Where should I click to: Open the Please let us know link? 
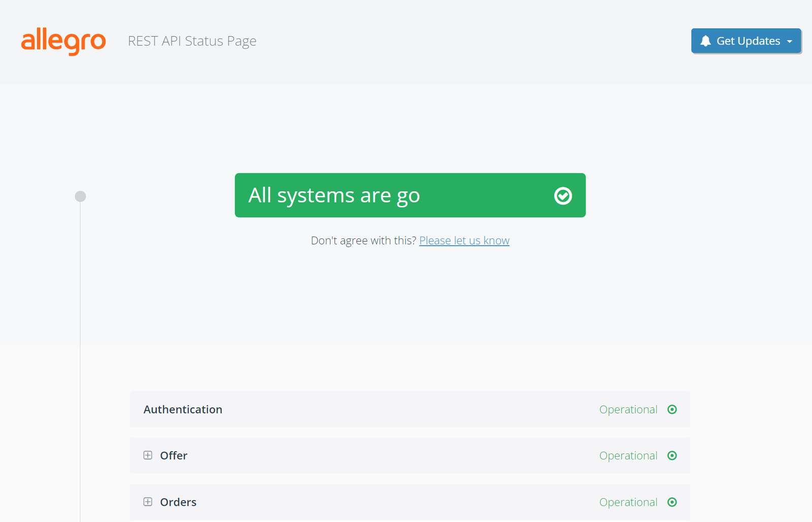click(x=464, y=240)
